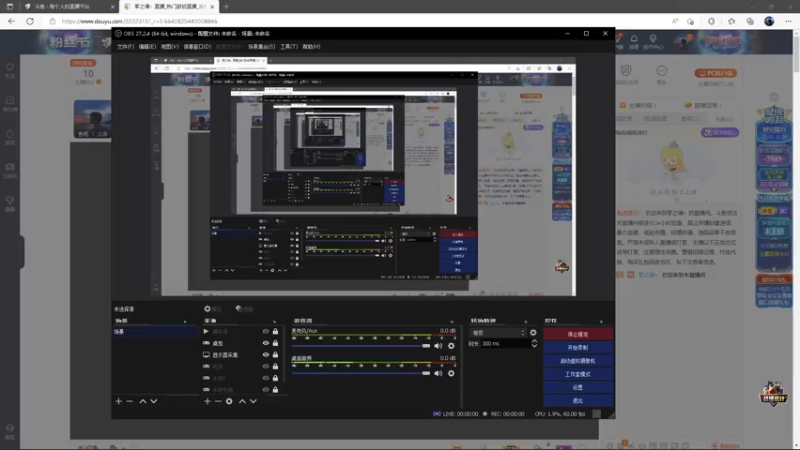Toggle visibility of the media source with play icon

point(265,332)
